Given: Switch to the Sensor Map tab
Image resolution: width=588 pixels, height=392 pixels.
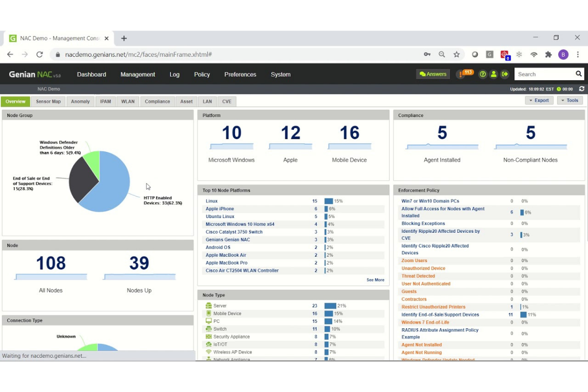Looking at the screenshot, I should (48, 101).
